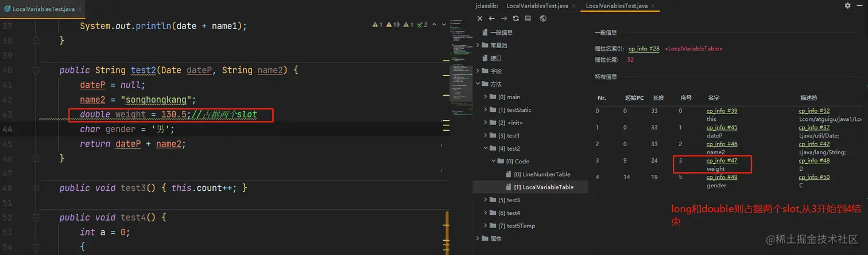Screen dimensions: 868x255
Task: Open descriptor link cp_info #42
Action: pos(814,144)
